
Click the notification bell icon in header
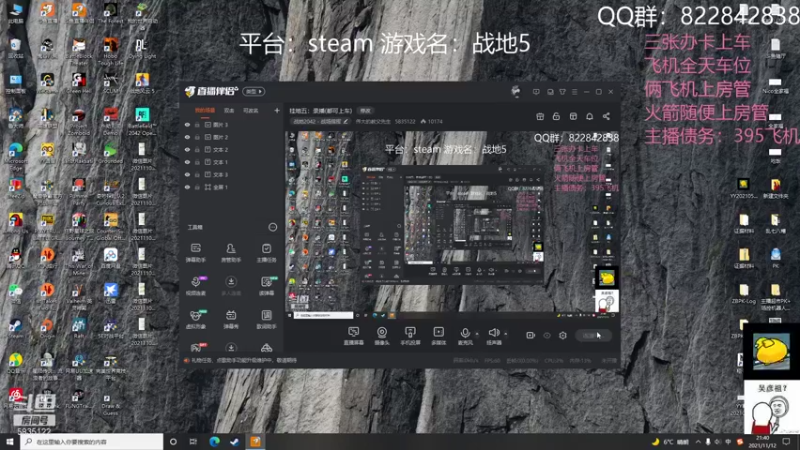click(589, 116)
